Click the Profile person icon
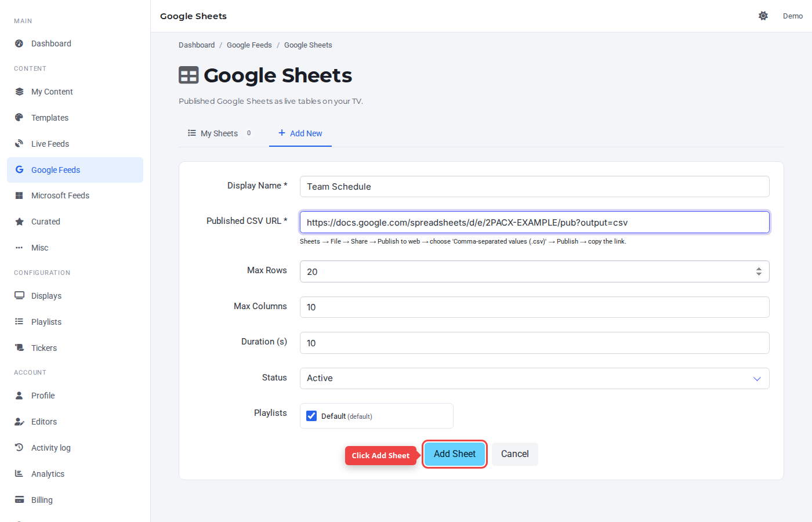Viewport: 812px width, 522px height. click(x=19, y=396)
